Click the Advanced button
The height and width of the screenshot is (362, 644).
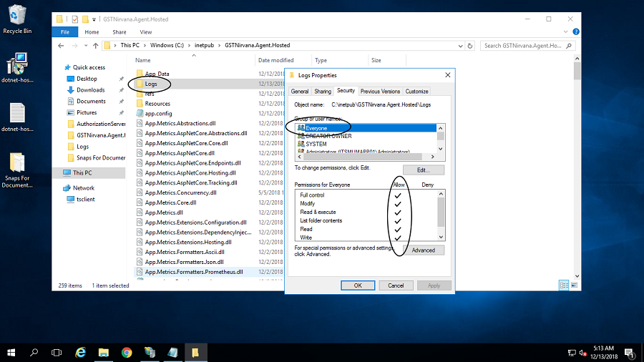[x=423, y=250]
